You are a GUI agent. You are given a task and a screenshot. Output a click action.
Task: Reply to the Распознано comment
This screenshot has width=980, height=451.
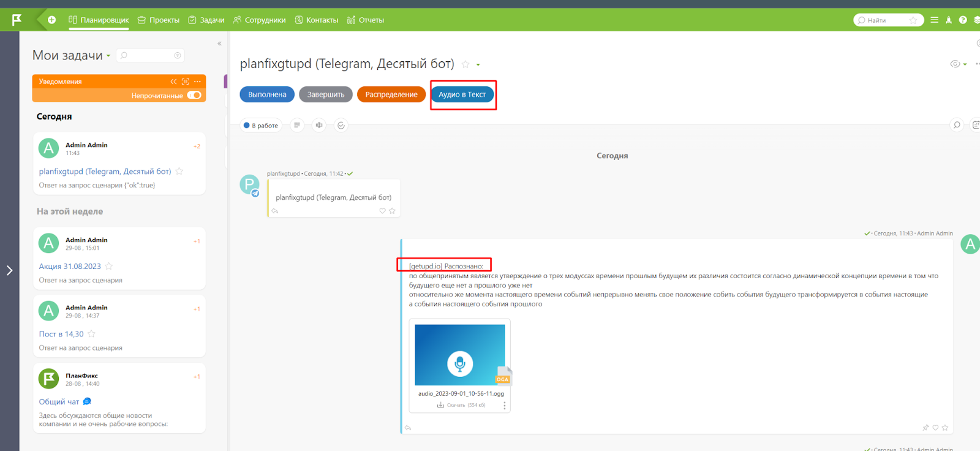pos(408,428)
